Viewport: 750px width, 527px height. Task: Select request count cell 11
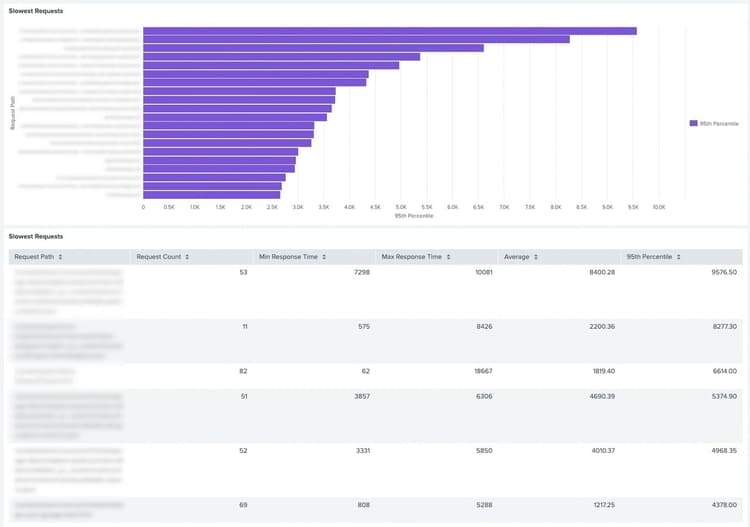[x=245, y=327]
